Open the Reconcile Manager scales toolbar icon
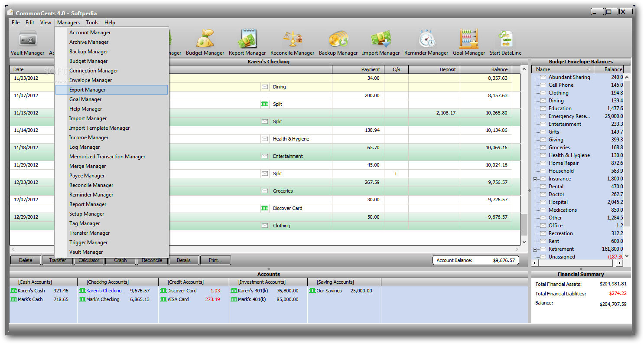Screen dimensions: 644x344 coord(293,39)
